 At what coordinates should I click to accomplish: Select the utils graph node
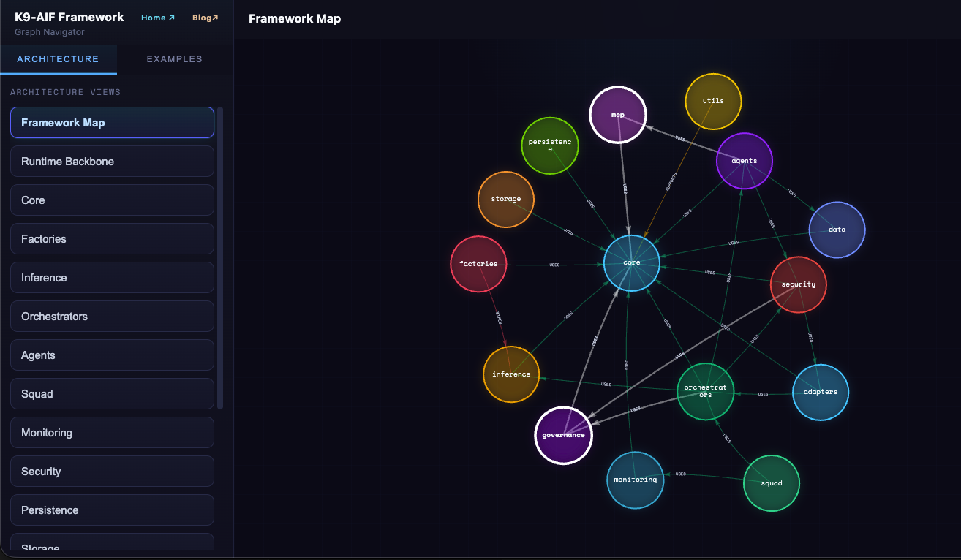point(713,101)
